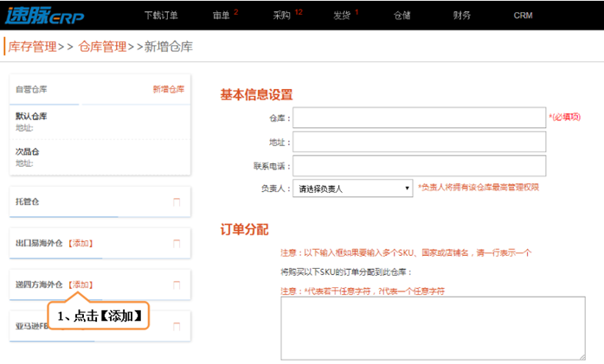Click 添加 next to 递四方海外仓
Viewport: 604px width, 364px height.
click(x=80, y=284)
